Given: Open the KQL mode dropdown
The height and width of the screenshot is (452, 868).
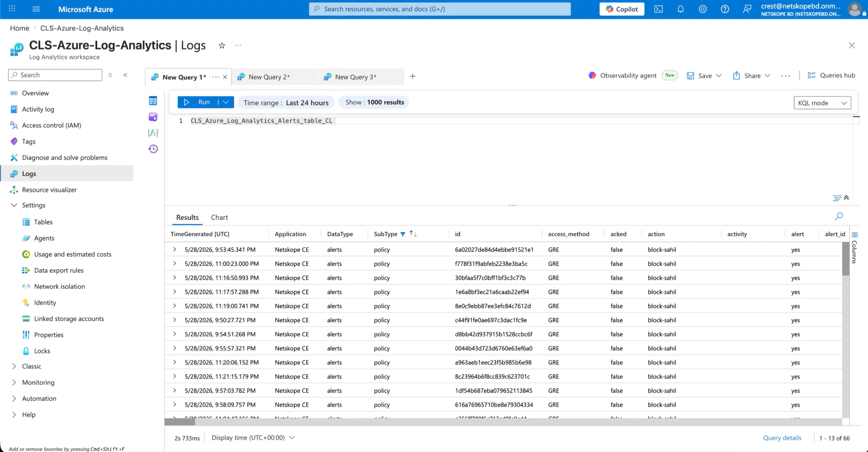Looking at the screenshot, I should click(x=822, y=103).
